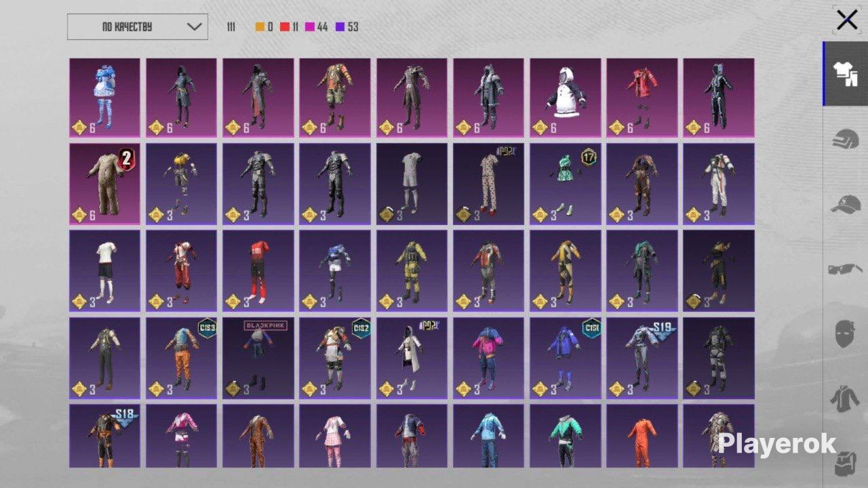This screenshot has width=868, height=488.
Task: Select the outfit with red 2 badge
Action: (x=104, y=184)
